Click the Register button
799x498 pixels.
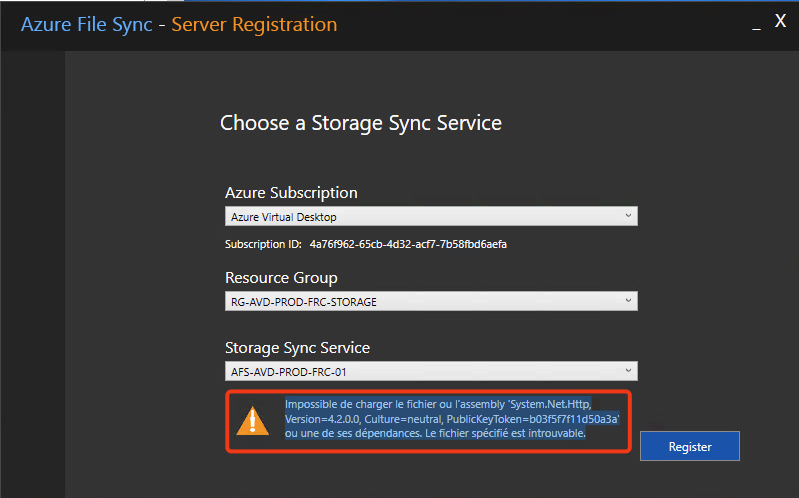pos(689,446)
